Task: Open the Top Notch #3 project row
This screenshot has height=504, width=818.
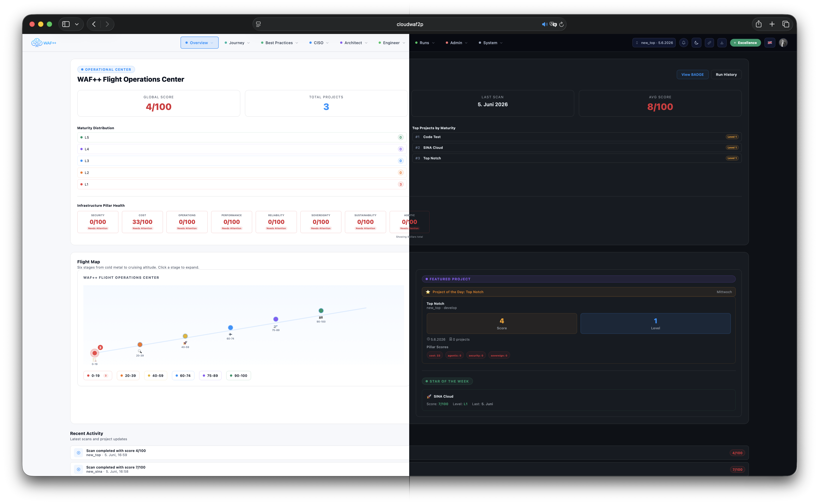Action: (x=577, y=158)
